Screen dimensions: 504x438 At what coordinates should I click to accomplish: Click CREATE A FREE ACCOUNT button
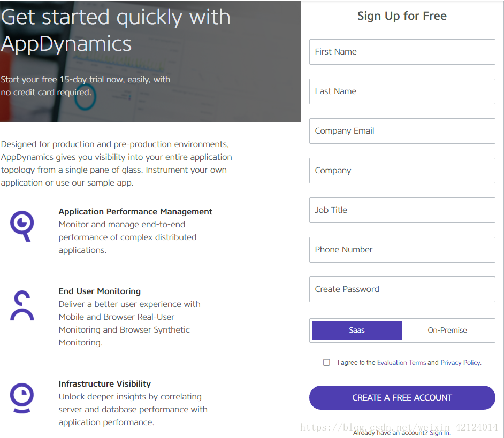click(402, 397)
